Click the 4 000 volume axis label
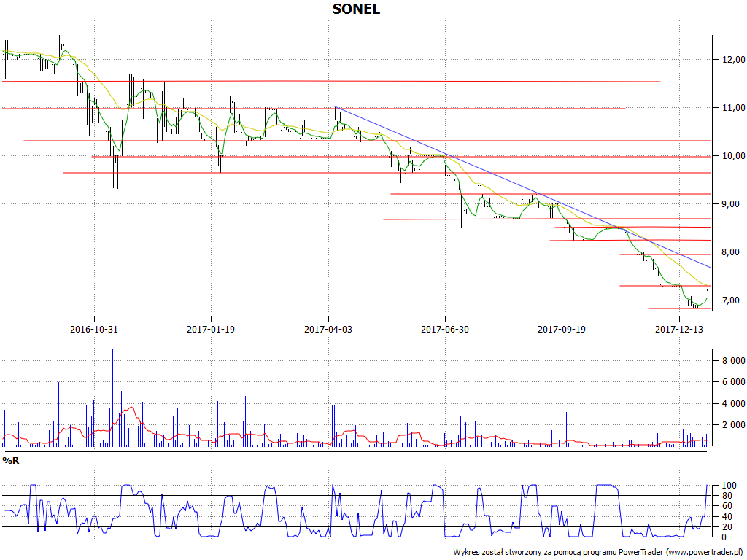 point(734,403)
